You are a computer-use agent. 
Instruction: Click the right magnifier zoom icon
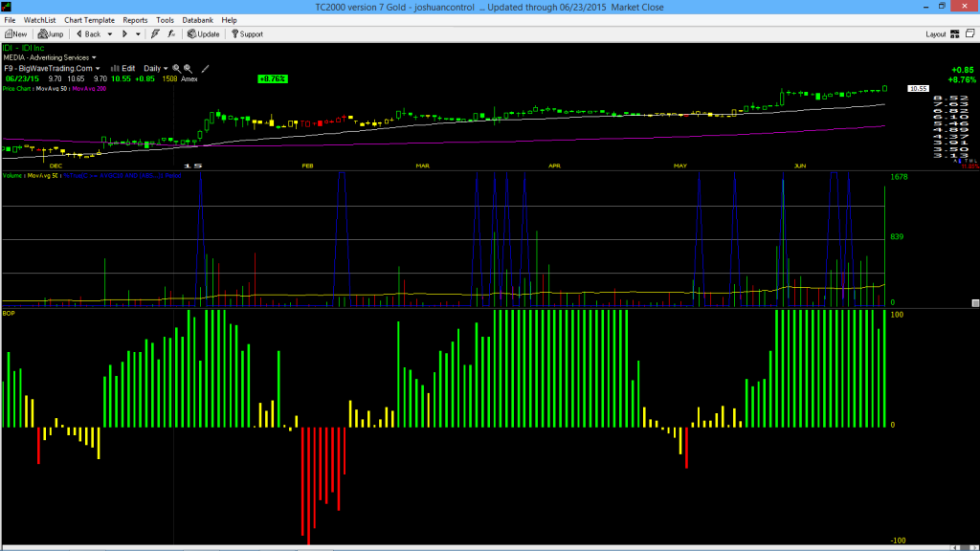coord(188,69)
